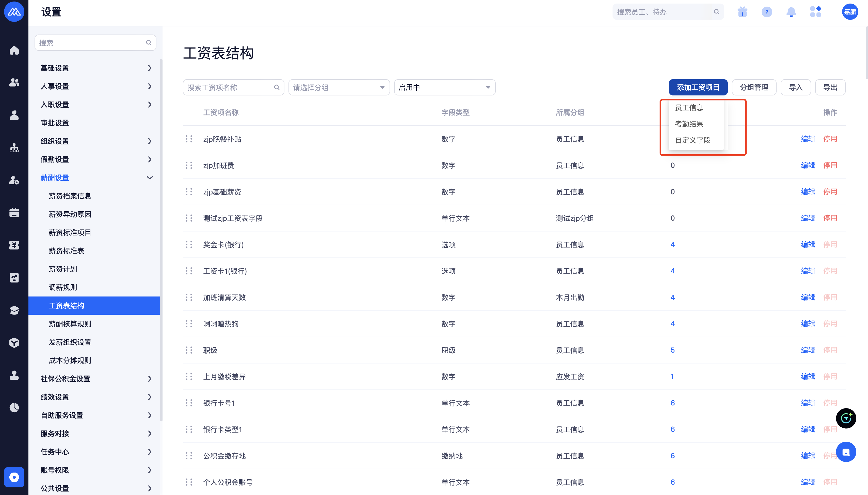Focus the 搜索工资项名称 input

[233, 87]
